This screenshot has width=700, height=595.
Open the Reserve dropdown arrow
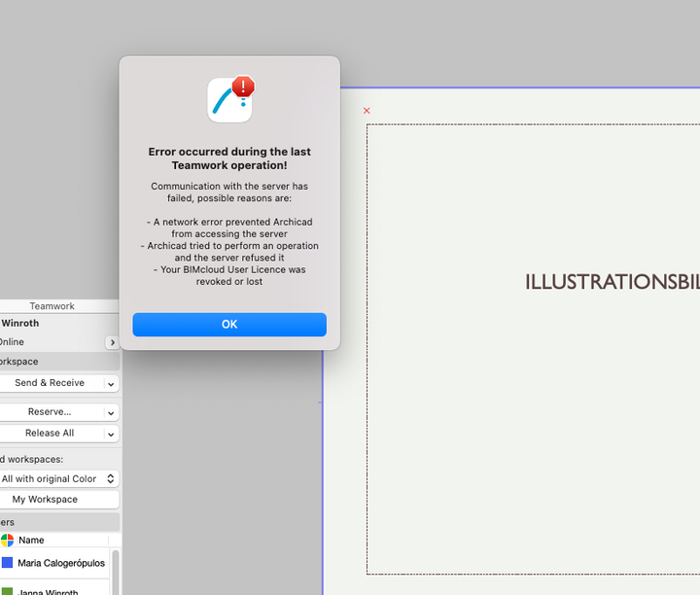[x=111, y=413]
